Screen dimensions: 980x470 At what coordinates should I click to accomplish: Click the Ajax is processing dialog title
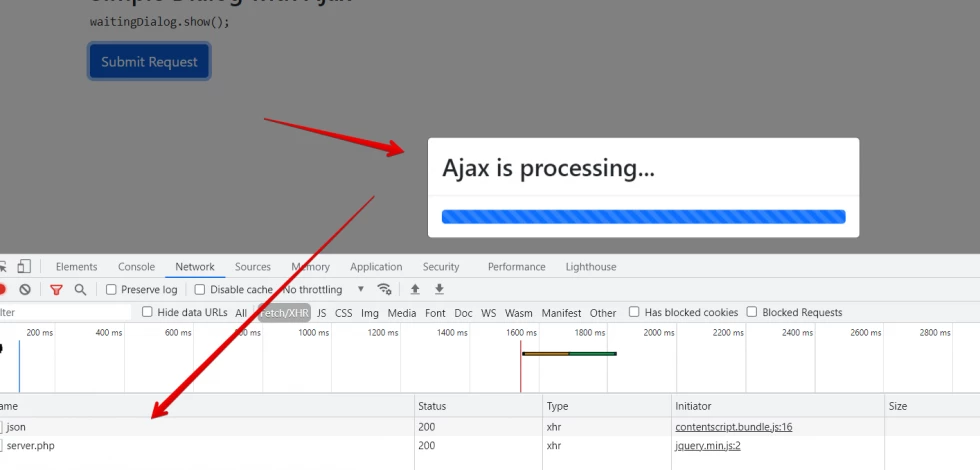(548, 168)
